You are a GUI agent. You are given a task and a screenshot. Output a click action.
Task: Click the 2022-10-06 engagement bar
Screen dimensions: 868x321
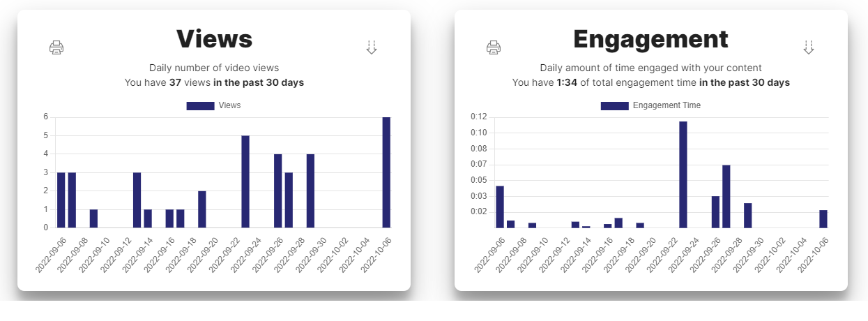point(823,218)
